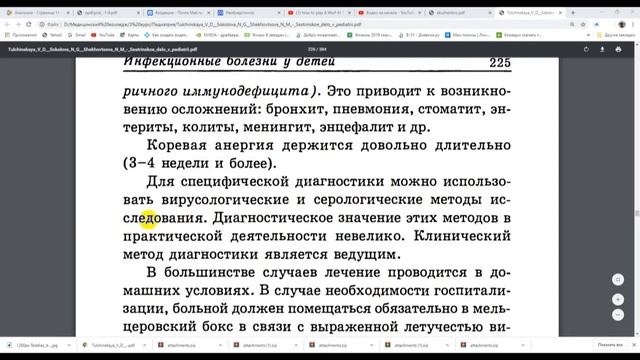Viewport: 640px width, 360px height.
Task: Open a new browser tab with plus
Action: [573, 13]
